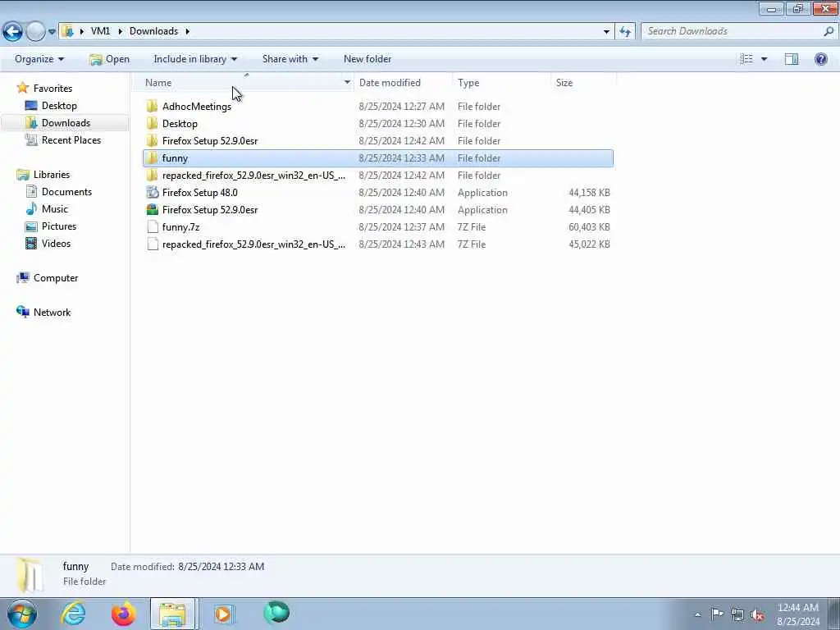Select repacked_firefox File folder icon
The height and width of the screenshot is (630, 840).
(x=152, y=176)
